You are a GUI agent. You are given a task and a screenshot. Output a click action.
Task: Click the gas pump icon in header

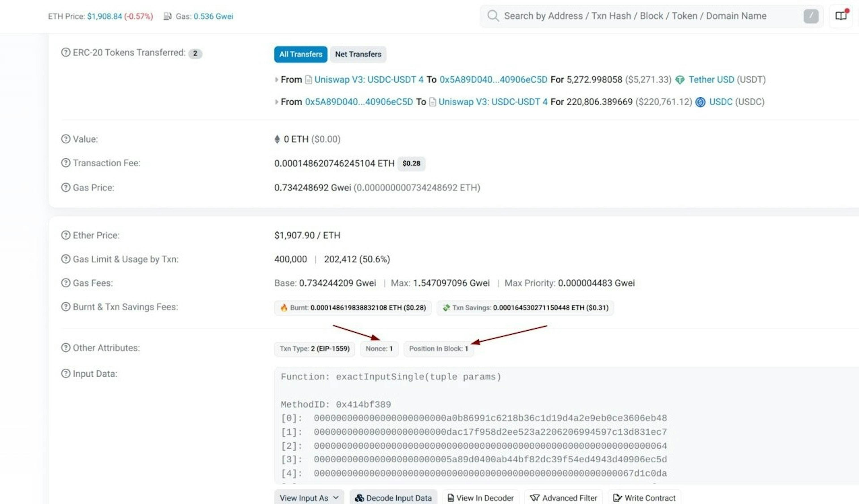coord(167,16)
